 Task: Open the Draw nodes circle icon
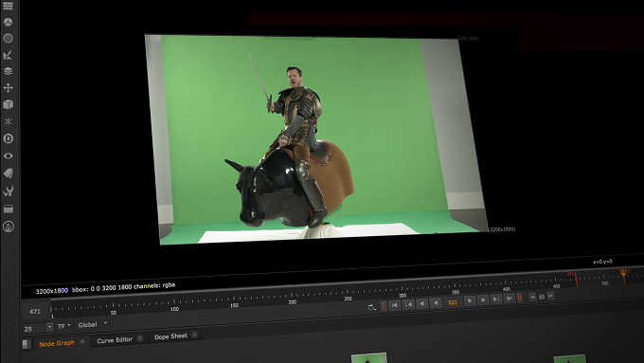[8, 38]
